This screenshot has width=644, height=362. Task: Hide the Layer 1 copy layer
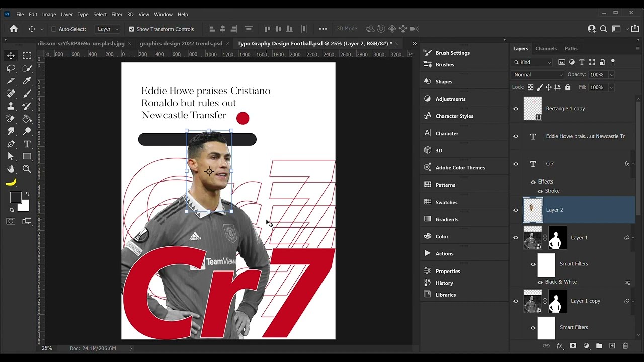click(516, 301)
